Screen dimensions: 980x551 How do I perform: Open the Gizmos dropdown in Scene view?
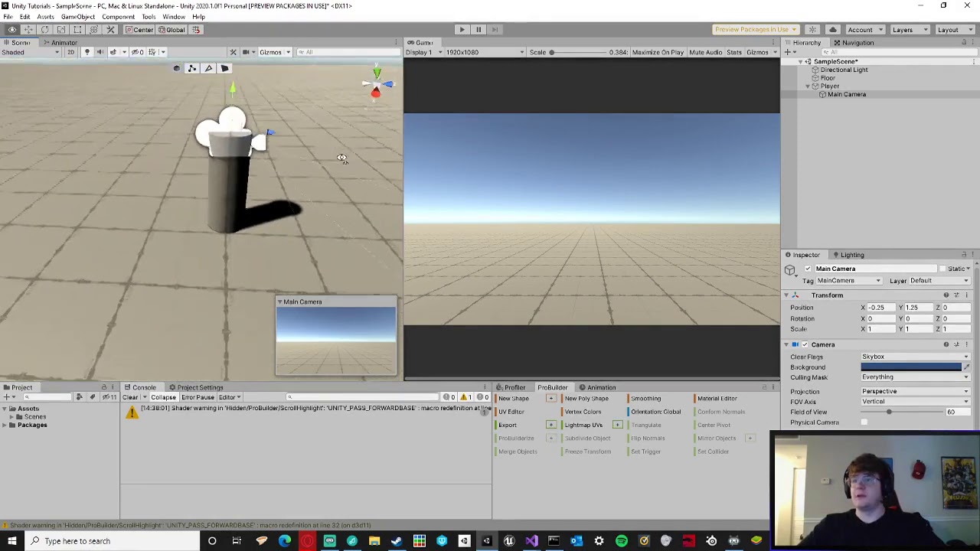[x=274, y=52]
